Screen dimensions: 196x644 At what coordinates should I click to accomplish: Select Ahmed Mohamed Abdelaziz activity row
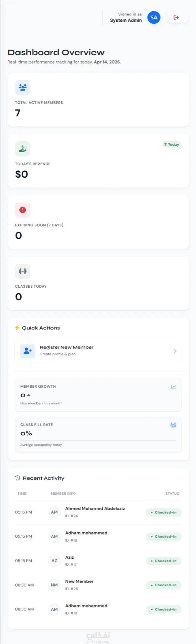tap(98, 512)
